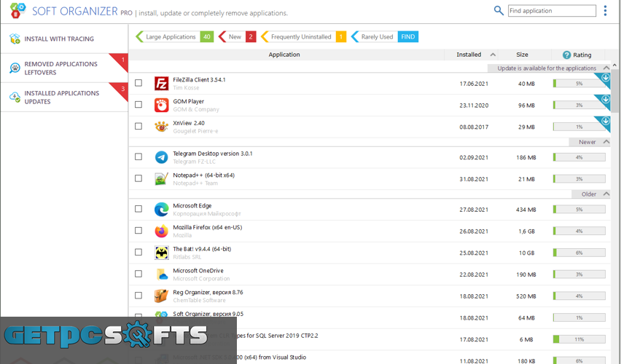Image resolution: width=621 pixels, height=364 pixels.
Task: Tick the XnView 2.40 checkbox
Action: pyautogui.click(x=138, y=126)
